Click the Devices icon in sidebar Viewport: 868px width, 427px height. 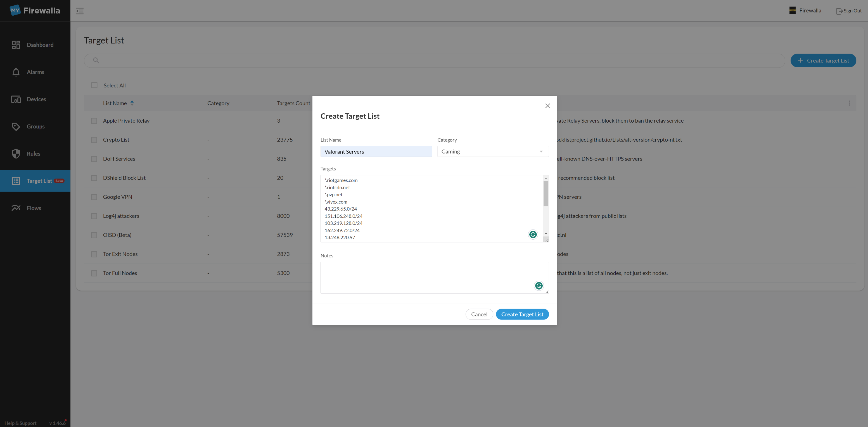pyautogui.click(x=16, y=99)
